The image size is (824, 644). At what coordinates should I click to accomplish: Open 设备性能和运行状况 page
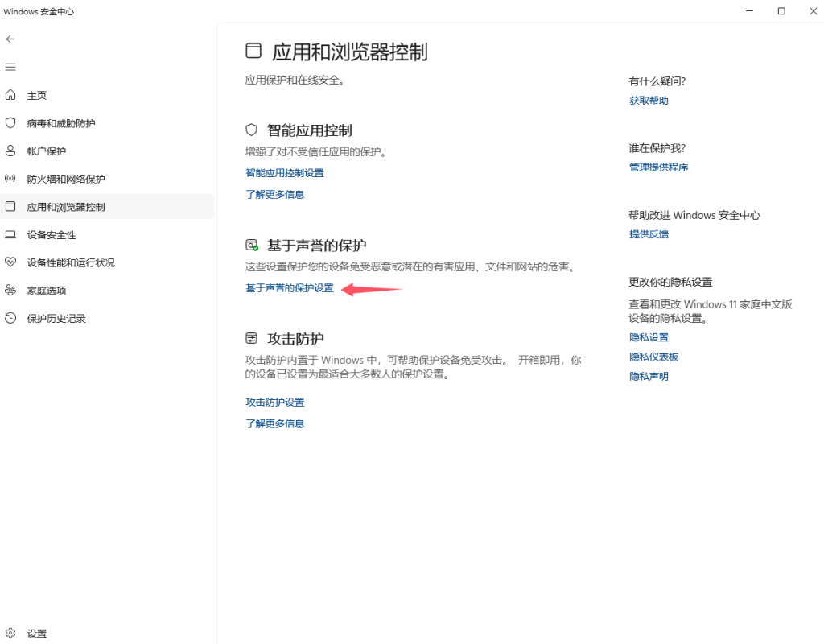(71, 262)
